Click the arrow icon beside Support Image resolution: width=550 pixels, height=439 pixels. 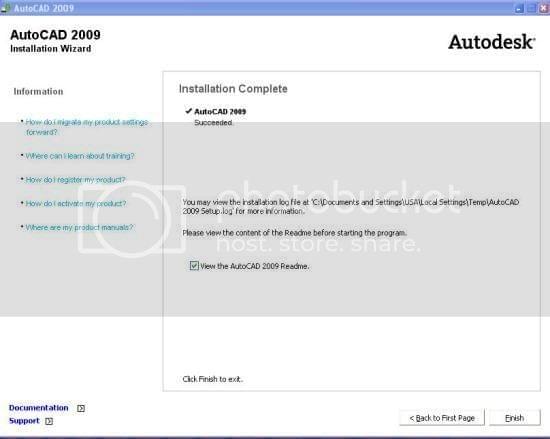pos(49,421)
